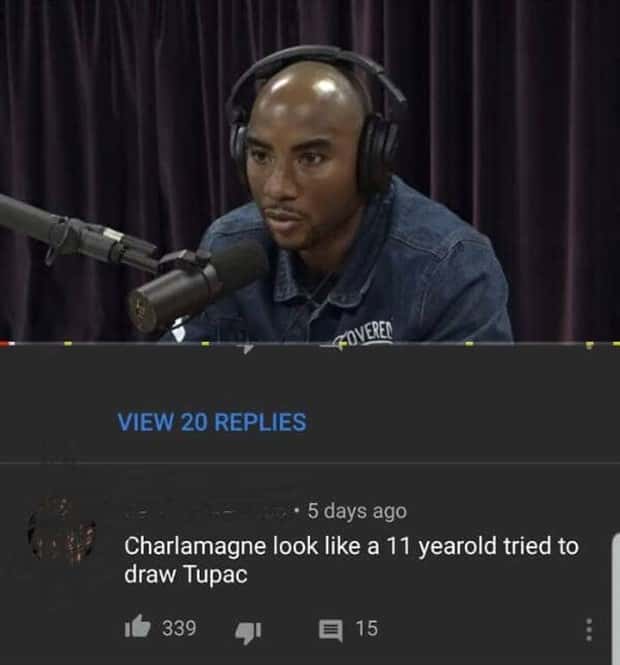Expand the Charlamagne comment text
Viewport: 620px width, 665px height.
click(351, 560)
